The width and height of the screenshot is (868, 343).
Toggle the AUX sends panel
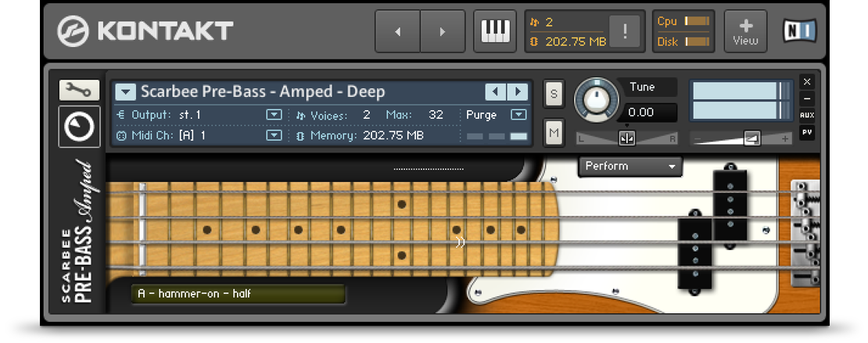(807, 116)
